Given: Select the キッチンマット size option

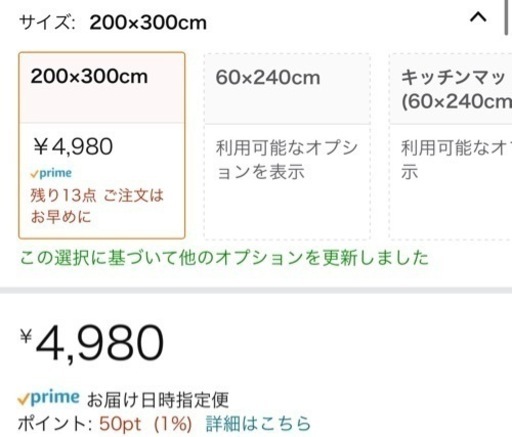Looking at the screenshot, I should pyautogui.click(x=451, y=146).
